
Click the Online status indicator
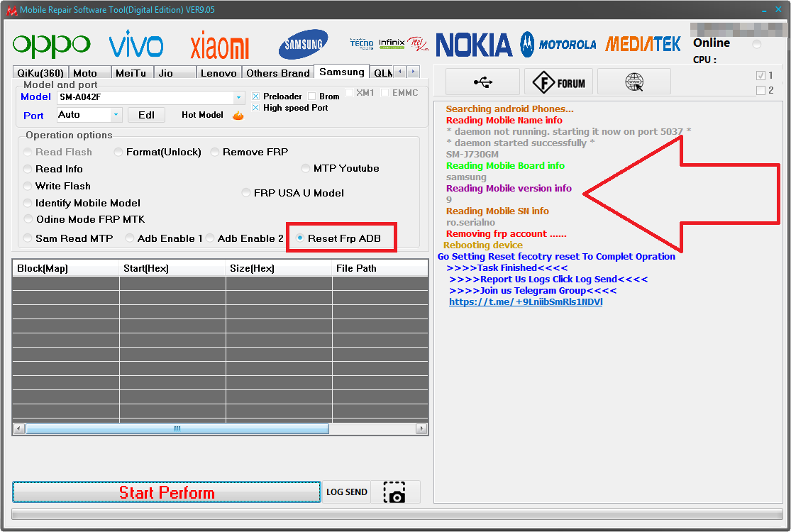click(756, 44)
